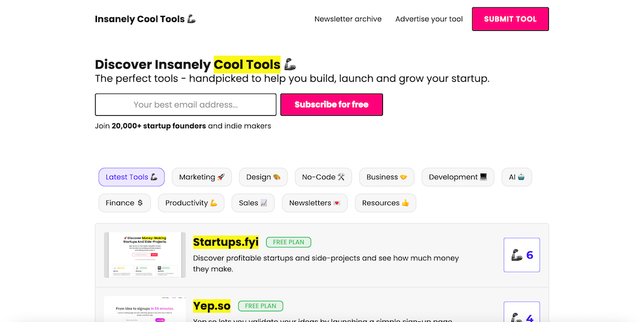Switch to the No-Code category
Image resolution: width=644 pixels, height=322 pixels.
pyautogui.click(x=323, y=177)
